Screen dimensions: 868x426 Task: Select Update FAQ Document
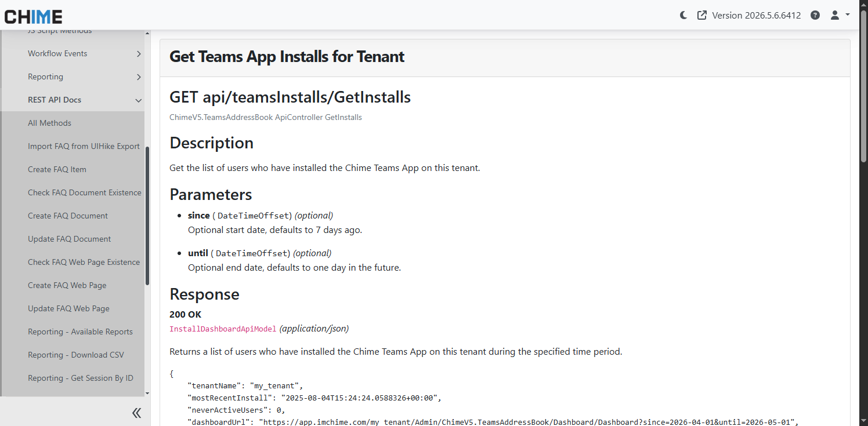pos(69,239)
